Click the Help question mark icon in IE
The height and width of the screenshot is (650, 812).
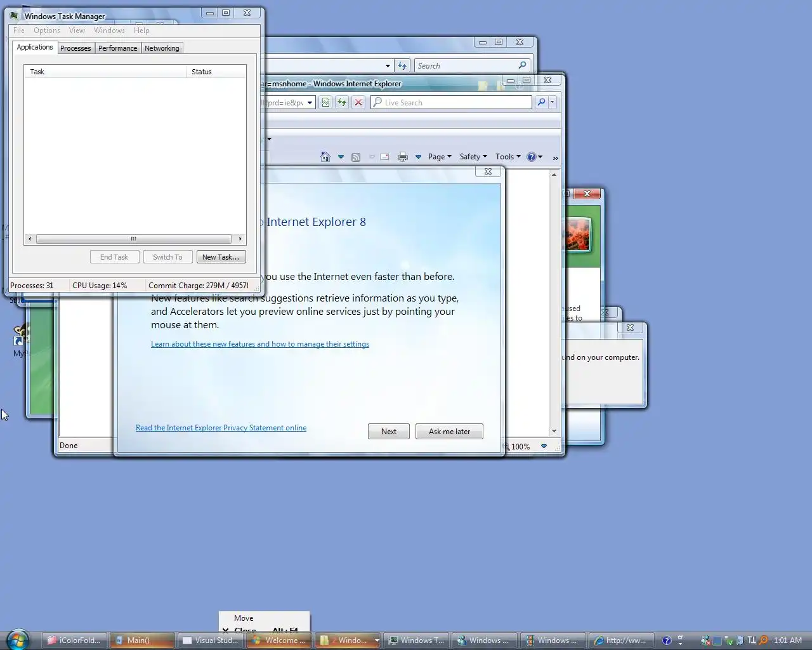(532, 157)
